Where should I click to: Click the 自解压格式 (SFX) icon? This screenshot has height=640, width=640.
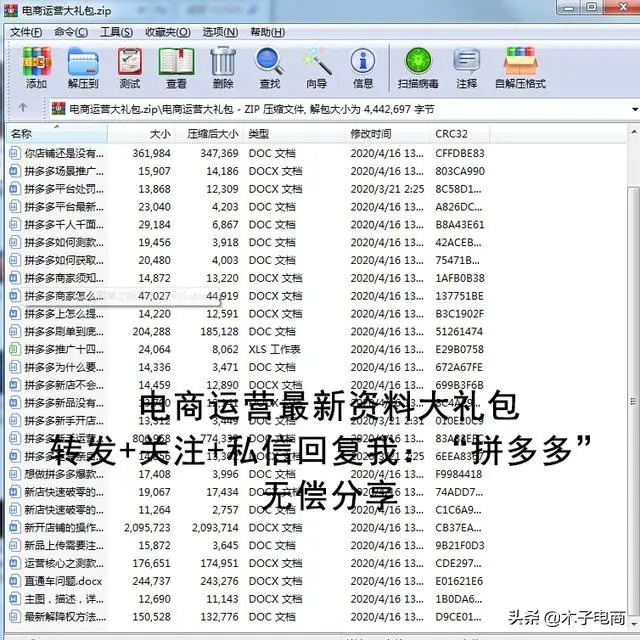pos(520,68)
